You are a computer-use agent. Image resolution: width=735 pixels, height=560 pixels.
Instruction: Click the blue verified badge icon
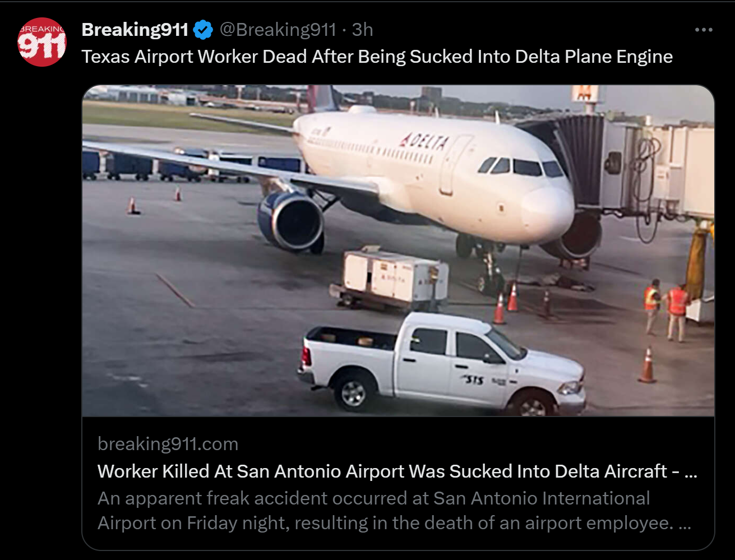click(203, 30)
